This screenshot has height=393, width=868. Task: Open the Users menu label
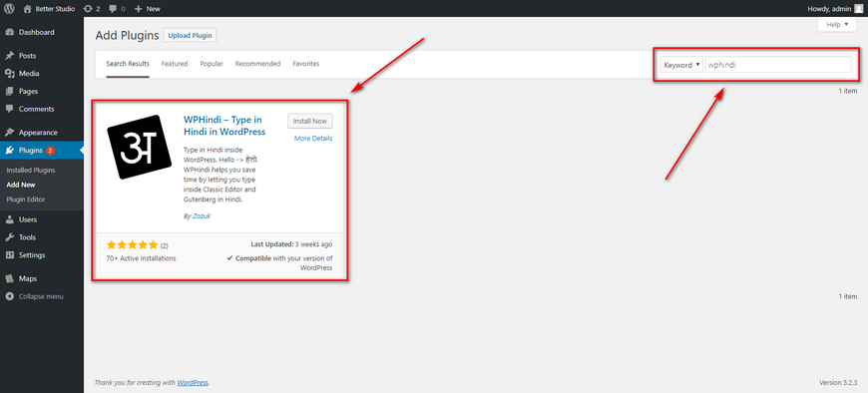(x=28, y=219)
